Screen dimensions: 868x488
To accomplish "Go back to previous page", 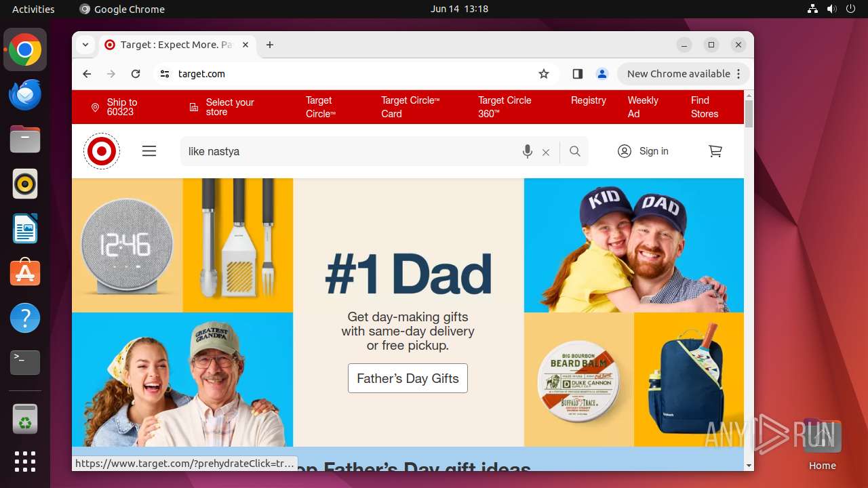I will point(87,74).
